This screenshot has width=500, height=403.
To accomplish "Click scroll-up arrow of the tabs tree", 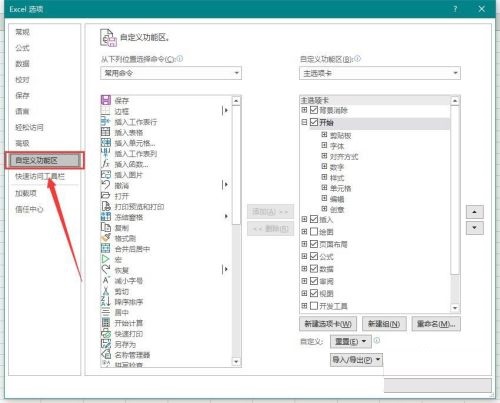I will pyautogui.click(x=455, y=100).
